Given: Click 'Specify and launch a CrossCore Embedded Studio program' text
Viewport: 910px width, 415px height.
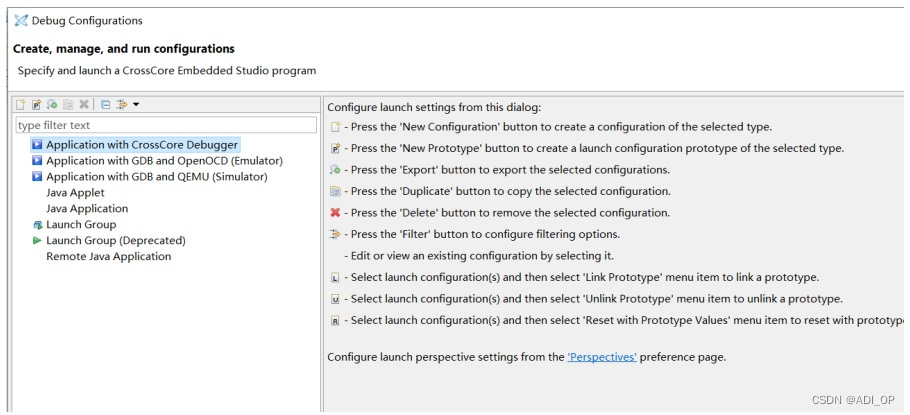Looking at the screenshot, I should (x=167, y=71).
